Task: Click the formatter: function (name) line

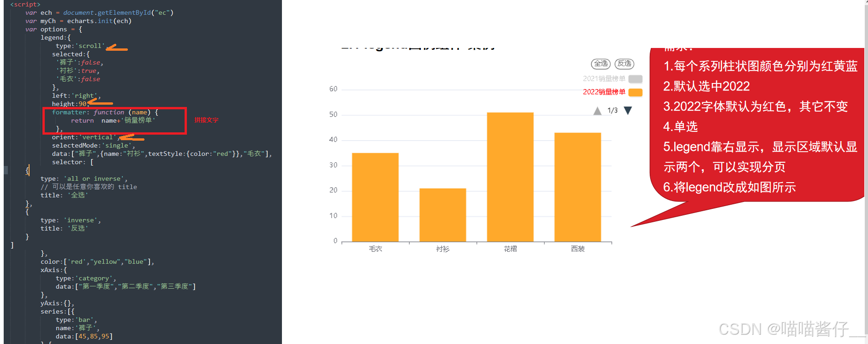Action: coord(105,113)
